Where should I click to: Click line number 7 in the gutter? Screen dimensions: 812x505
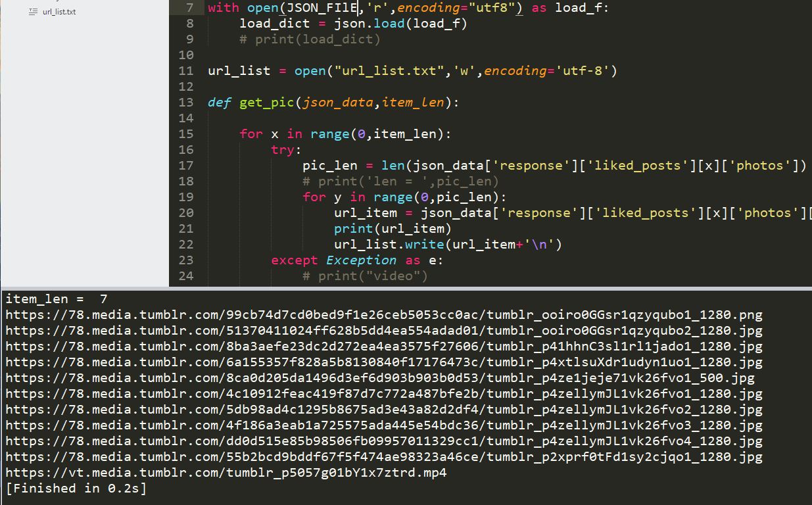189,8
